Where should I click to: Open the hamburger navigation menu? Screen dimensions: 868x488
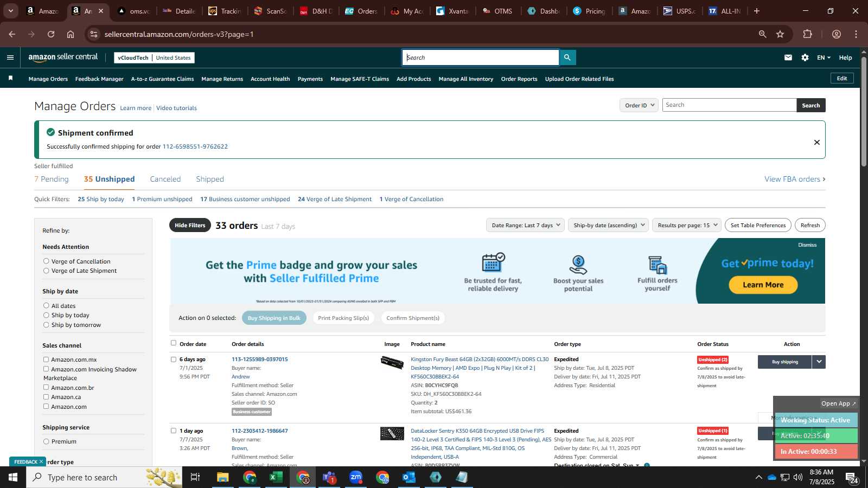pos(10,57)
